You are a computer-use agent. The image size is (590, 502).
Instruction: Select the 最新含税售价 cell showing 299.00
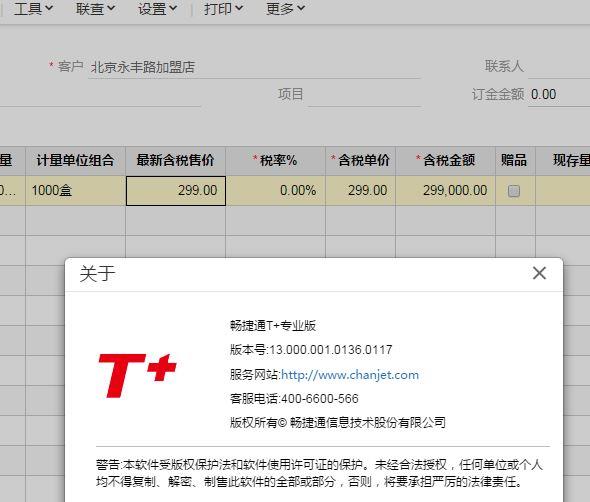176,191
